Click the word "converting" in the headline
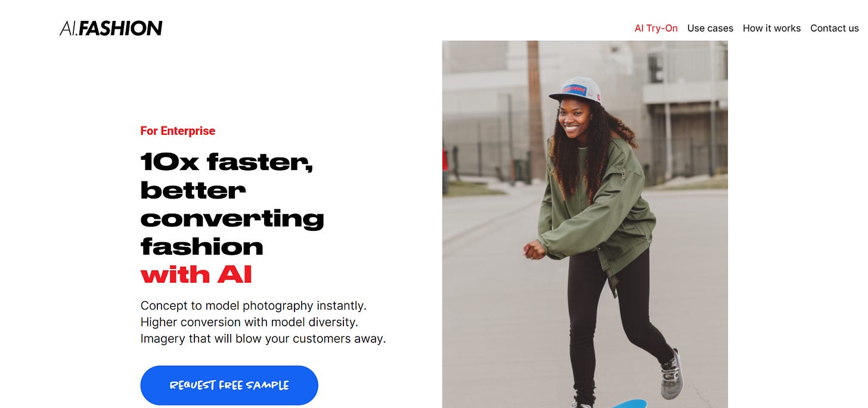 click(232, 219)
